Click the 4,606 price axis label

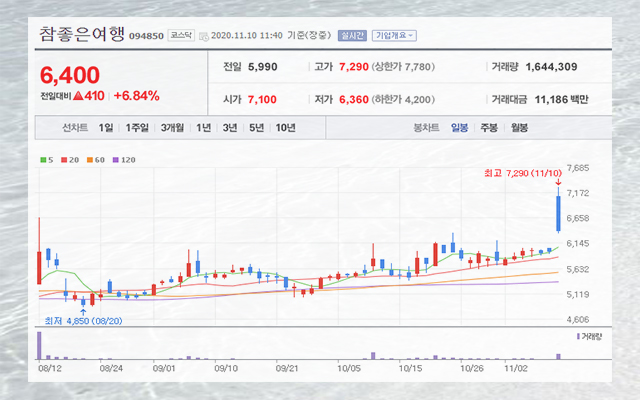tap(578, 320)
